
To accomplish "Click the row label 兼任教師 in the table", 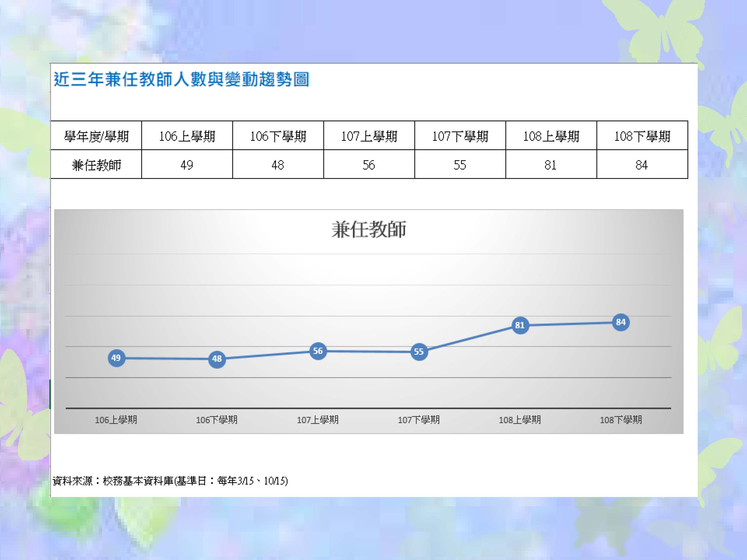I will pos(96,164).
